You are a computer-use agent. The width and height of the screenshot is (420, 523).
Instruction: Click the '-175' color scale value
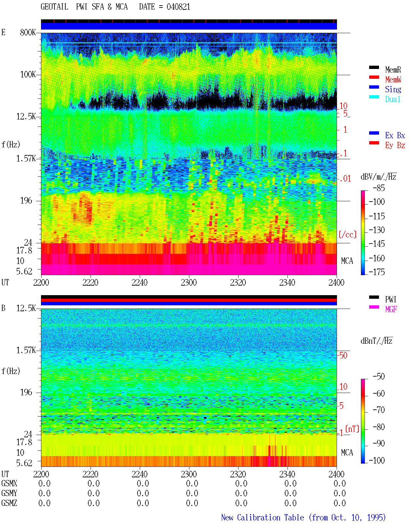(x=377, y=272)
